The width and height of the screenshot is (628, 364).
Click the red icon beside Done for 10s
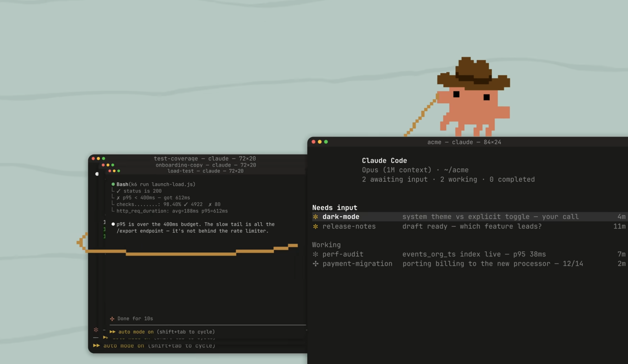(112, 319)
